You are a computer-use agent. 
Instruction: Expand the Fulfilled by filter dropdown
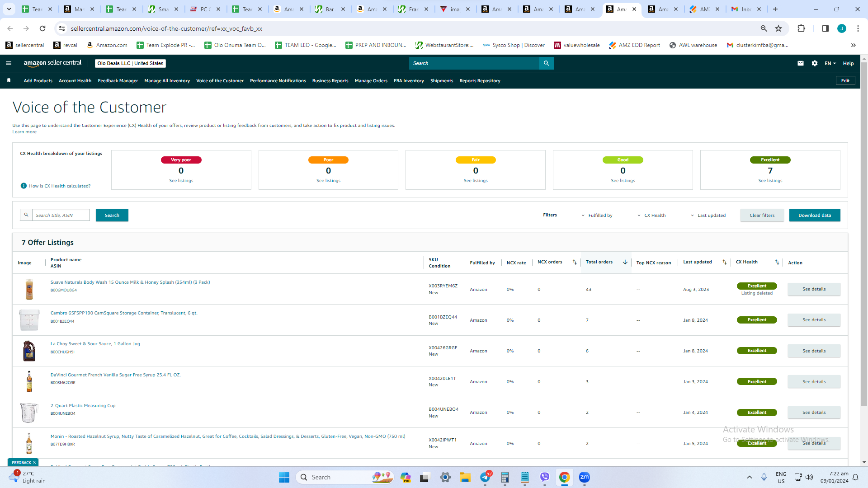(x=597, y=216)
